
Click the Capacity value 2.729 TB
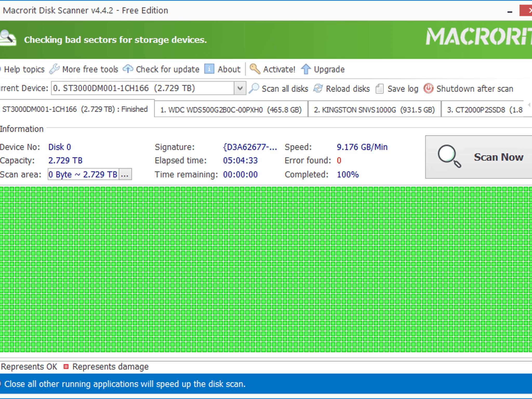65,160
